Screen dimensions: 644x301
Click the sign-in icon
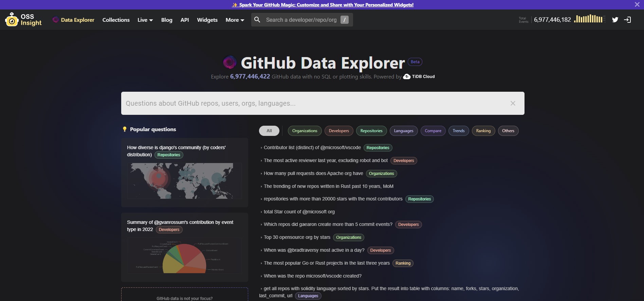(628, 20)
